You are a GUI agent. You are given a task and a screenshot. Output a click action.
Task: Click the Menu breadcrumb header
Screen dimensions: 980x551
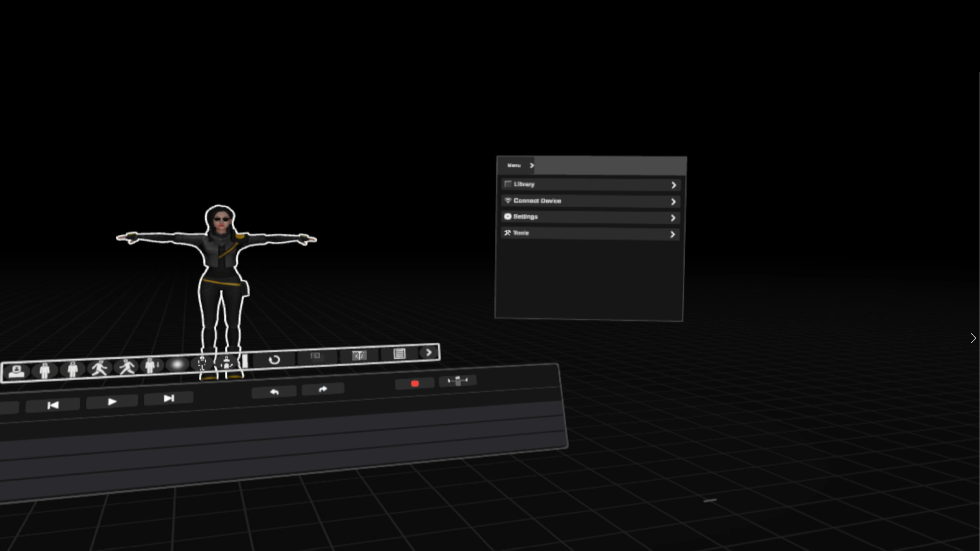[514, 165]
